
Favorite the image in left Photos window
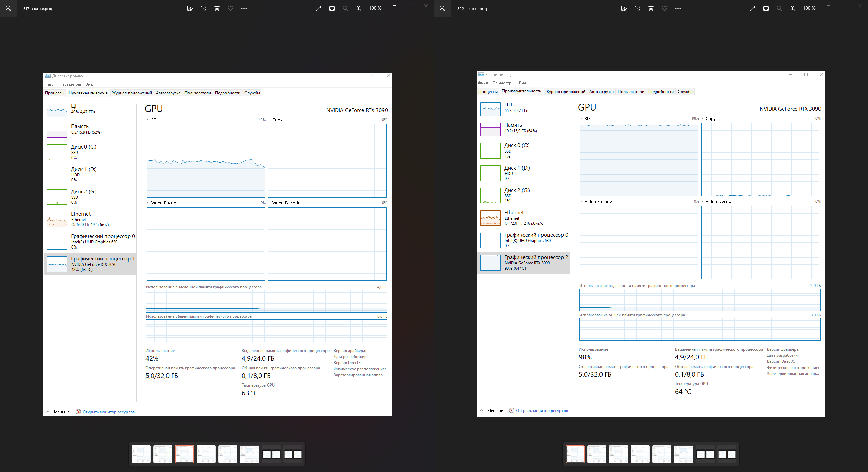coord(231,8)
